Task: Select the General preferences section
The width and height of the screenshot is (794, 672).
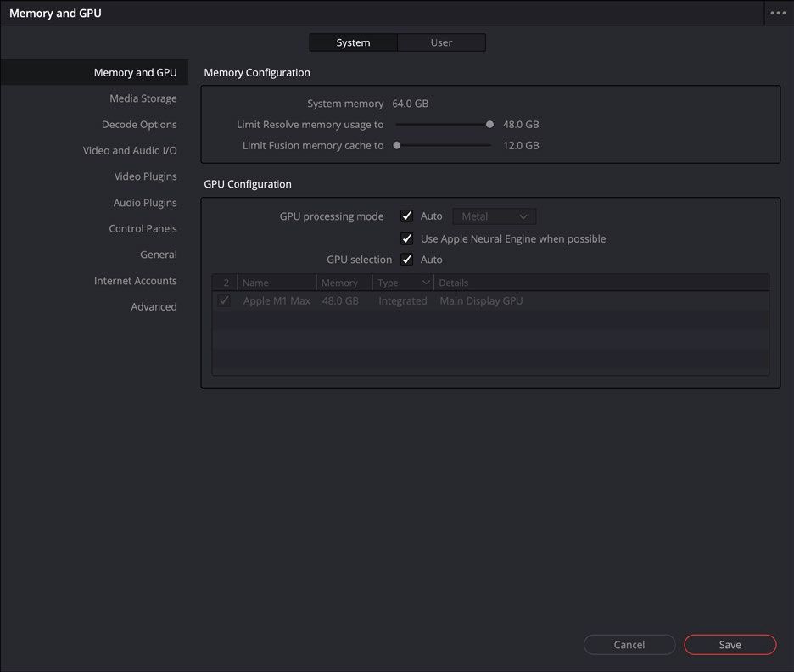Action: (x=159, y=254)
